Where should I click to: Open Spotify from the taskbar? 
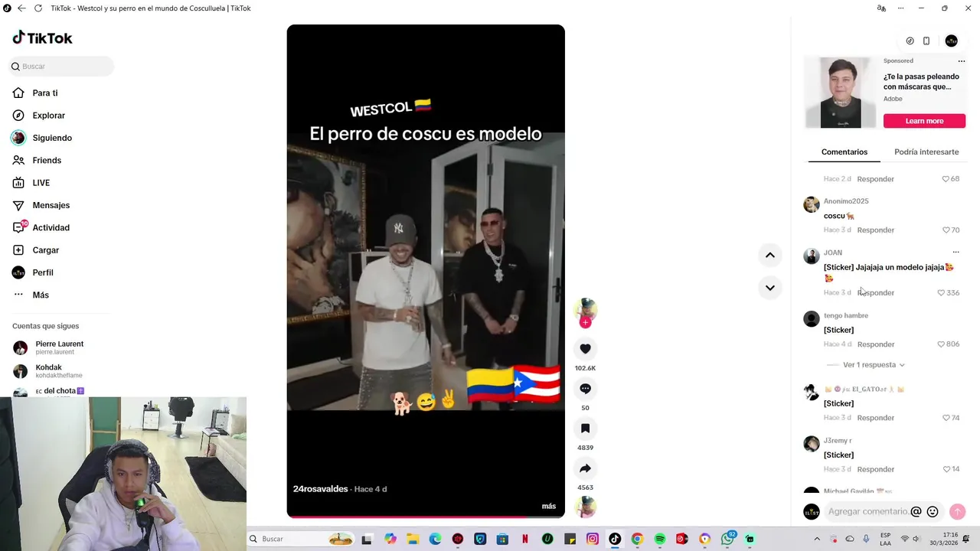pos(660,539)
